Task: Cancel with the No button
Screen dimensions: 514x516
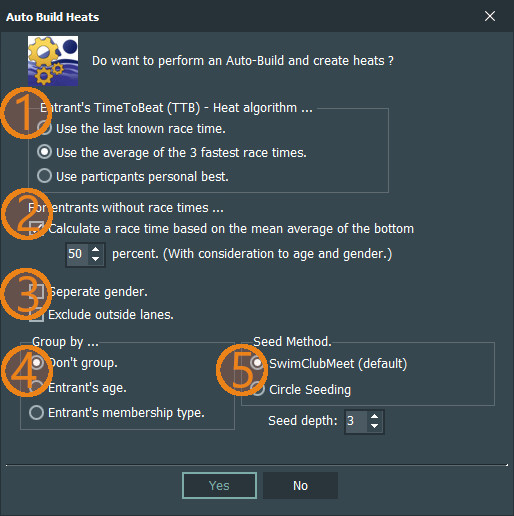Action: [300, 485]
